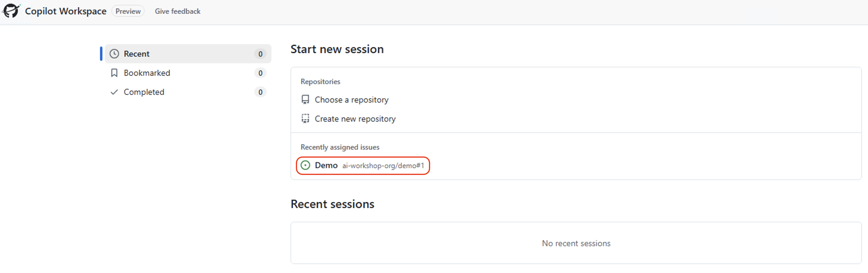Open the Demo issue session
The height and width of the screenshot is (273, 868).
point(363,165)
